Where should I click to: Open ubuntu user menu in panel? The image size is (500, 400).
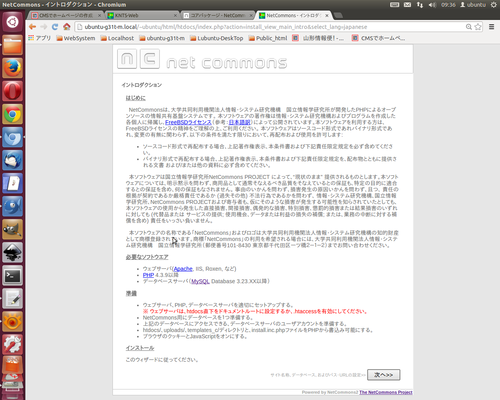tap(473, 5)
